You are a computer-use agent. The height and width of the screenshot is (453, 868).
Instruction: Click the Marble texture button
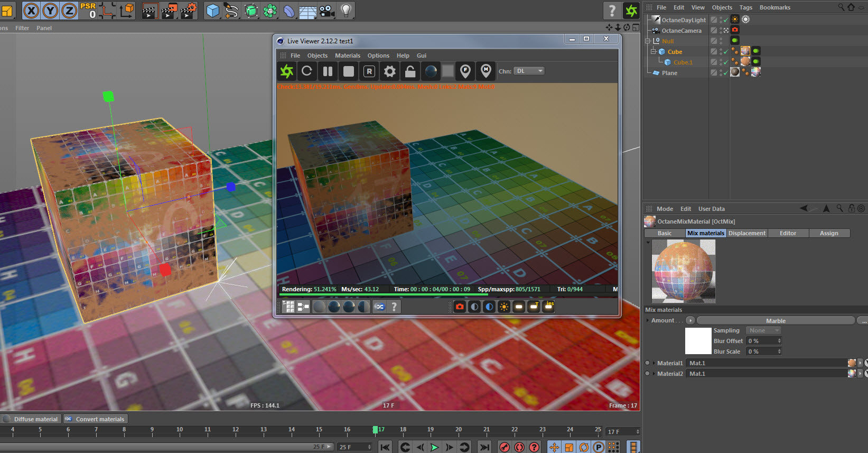775,321
